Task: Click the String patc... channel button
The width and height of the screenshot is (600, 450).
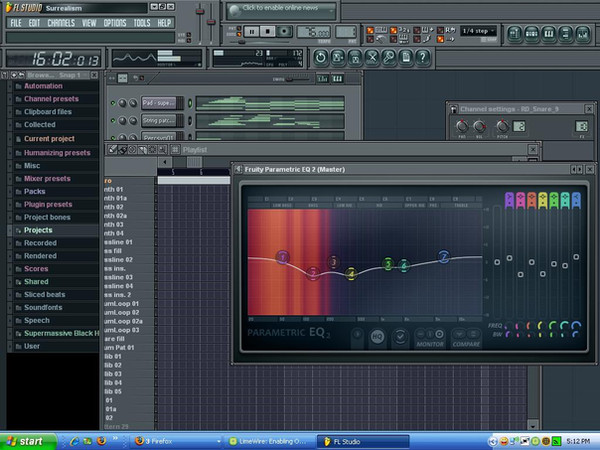Action: [x=159, y=121]
